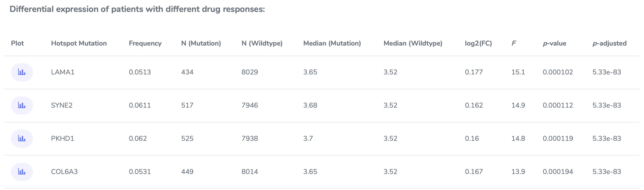Sort by F statistic column header
Image resolution: width=644 pixels, height=190 pixels.
(x=513, y=43)
